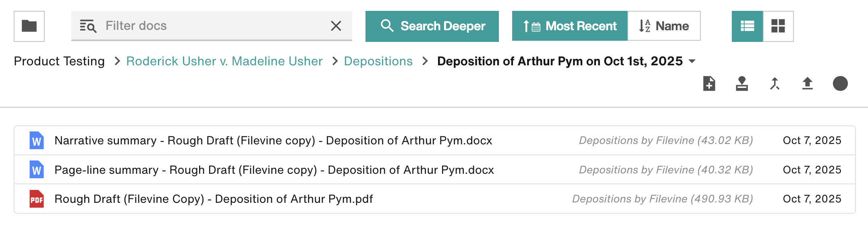Viewport: 868px width, 225px height.
Task: Click the Product Testing breadcrumb
Action: pos(59,61)
